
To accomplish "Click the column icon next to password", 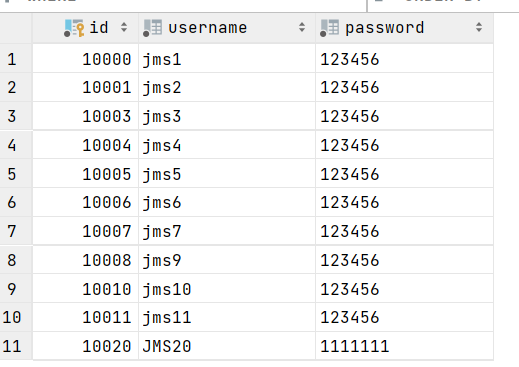I will 329,28.
